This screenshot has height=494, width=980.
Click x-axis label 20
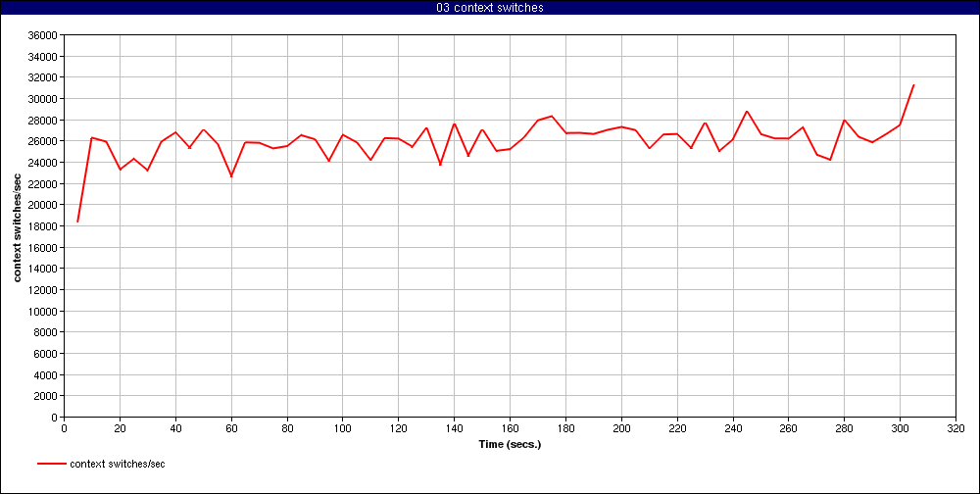pyautogui.click(x=120, y=429)
